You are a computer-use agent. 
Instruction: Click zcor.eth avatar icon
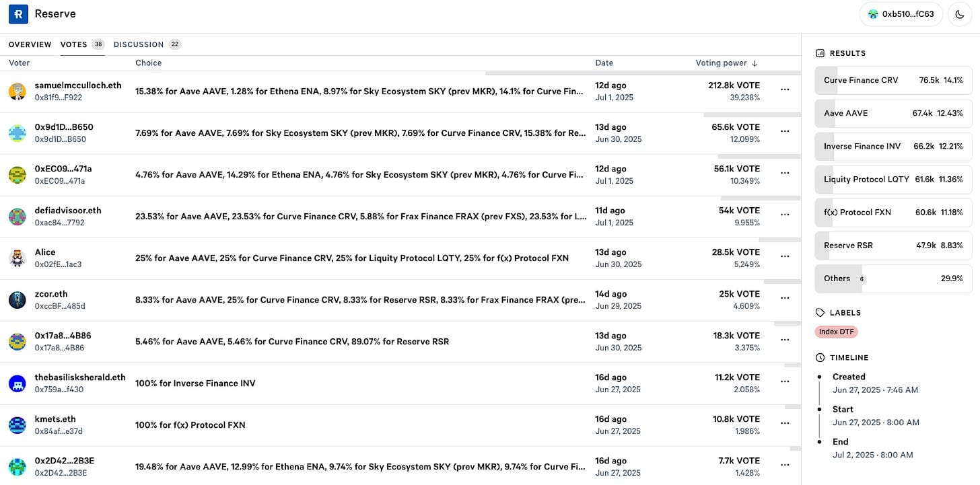(x=17, y=300)
